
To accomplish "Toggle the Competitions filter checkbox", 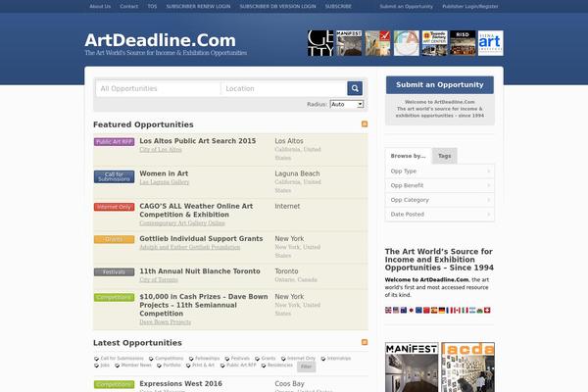I will (151, 359).
